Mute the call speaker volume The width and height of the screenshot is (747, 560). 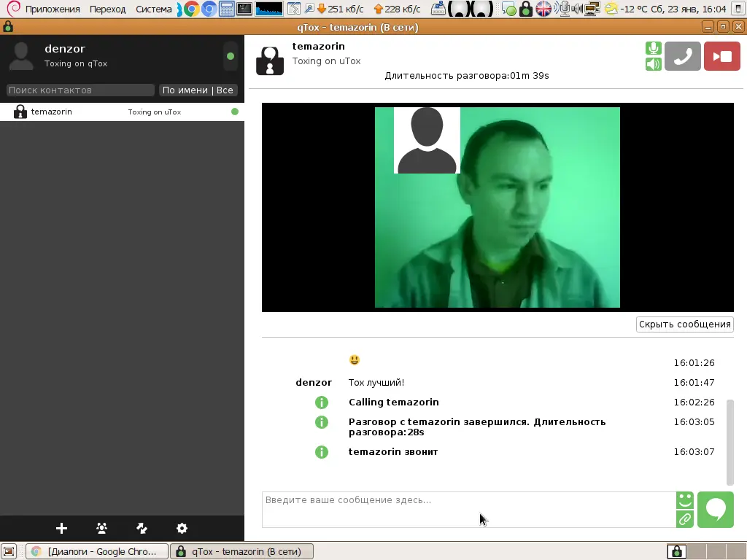click(653, 64)
